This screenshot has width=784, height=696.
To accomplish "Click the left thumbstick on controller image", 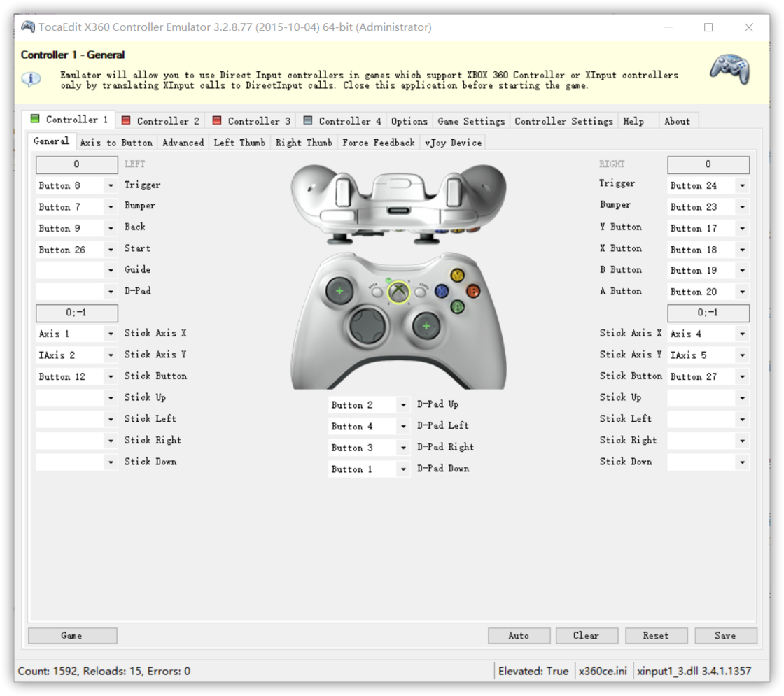I will pos(339,290).
